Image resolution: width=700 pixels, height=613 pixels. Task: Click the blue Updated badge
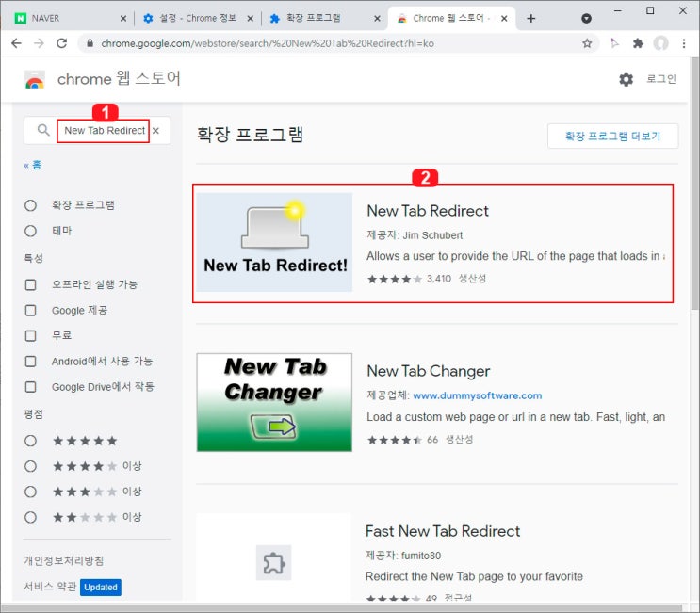101,588
